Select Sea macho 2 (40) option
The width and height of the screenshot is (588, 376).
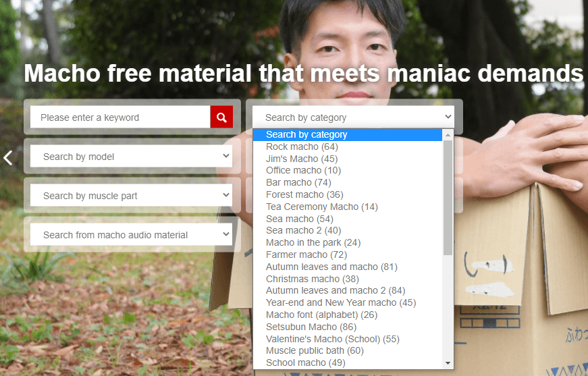[348, 231]
